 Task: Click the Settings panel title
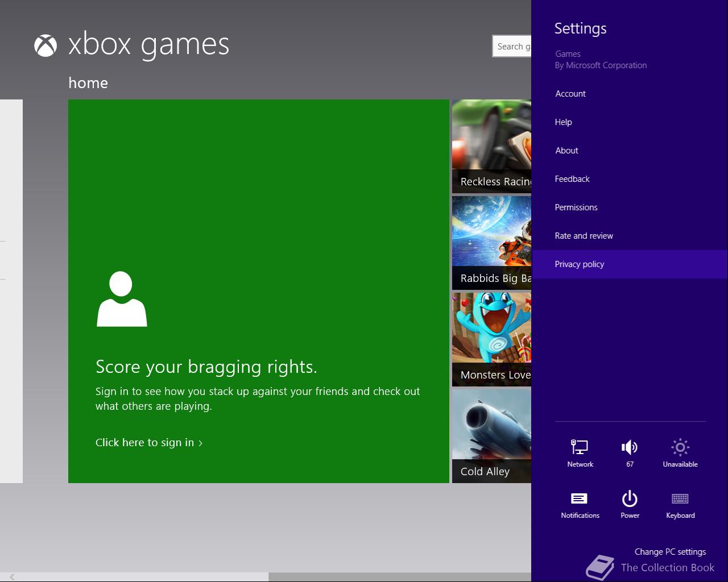pyautogui.click(x=581, y=28)
